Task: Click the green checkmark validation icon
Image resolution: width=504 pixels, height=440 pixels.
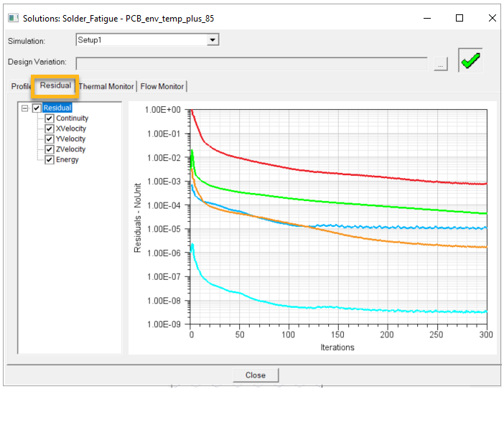Action: point(470,62)
